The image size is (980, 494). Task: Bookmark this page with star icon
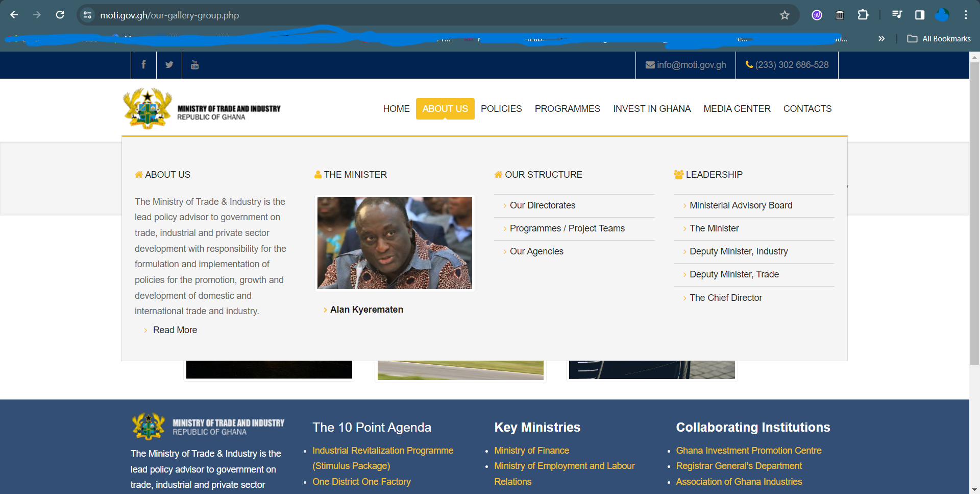pos(785,15)
